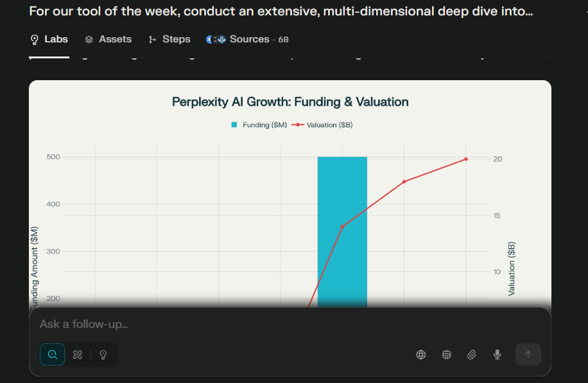Attach a file with the paperclip icon

(471, 355)
